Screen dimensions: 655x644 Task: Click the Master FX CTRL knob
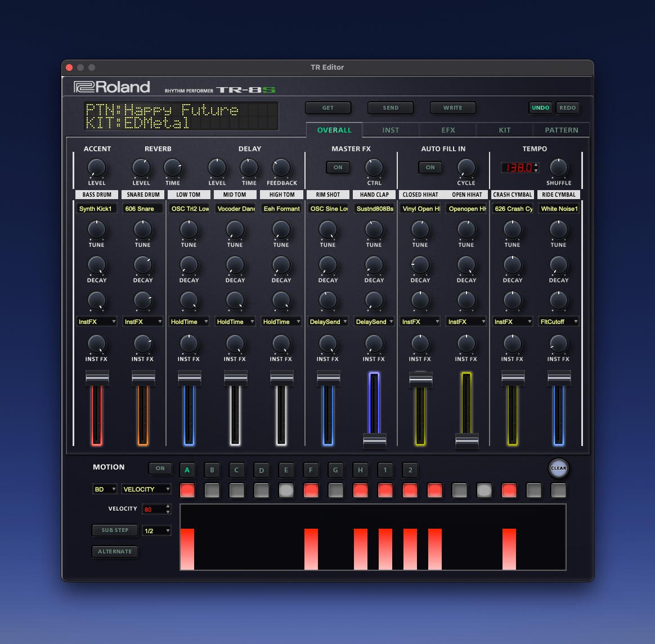point(374,168)
